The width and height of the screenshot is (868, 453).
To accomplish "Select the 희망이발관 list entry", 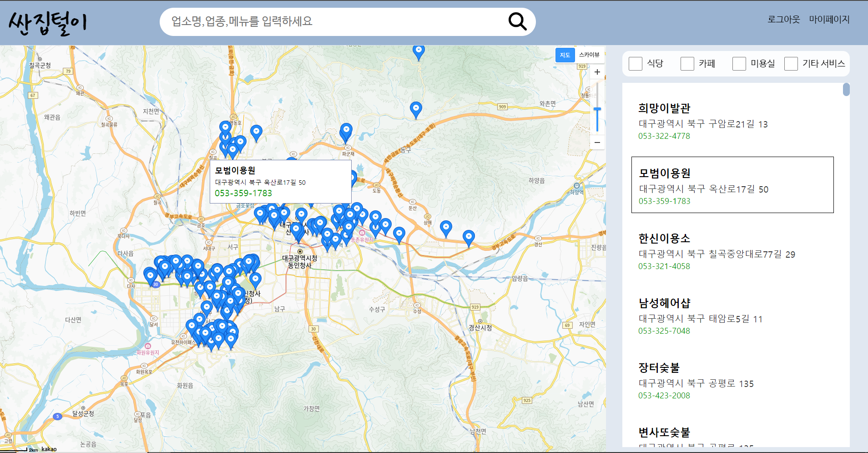I will tap(732, 121).
